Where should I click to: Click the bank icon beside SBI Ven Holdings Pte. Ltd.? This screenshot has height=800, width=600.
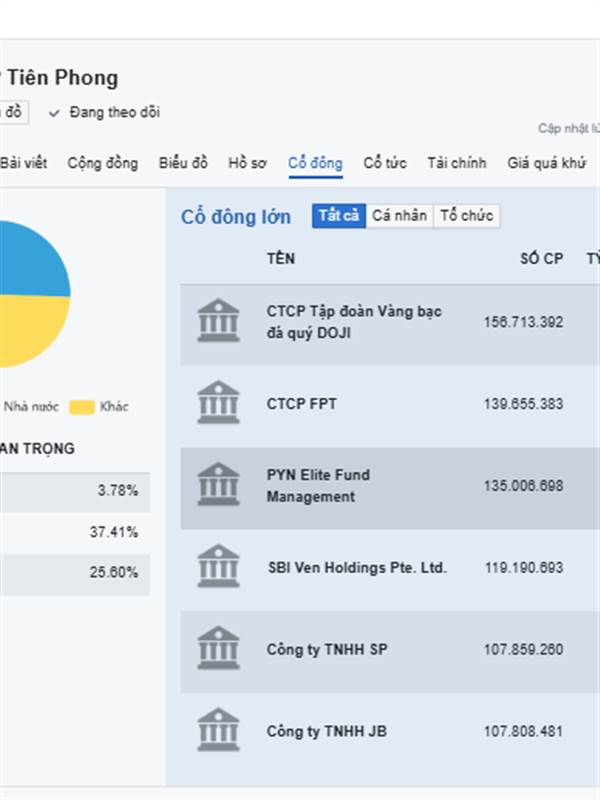pyautogui.click(x=218, y=566)
